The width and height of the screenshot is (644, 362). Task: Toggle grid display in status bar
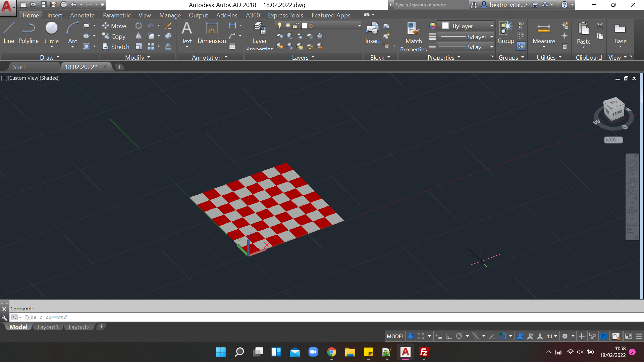click(411, 336)
